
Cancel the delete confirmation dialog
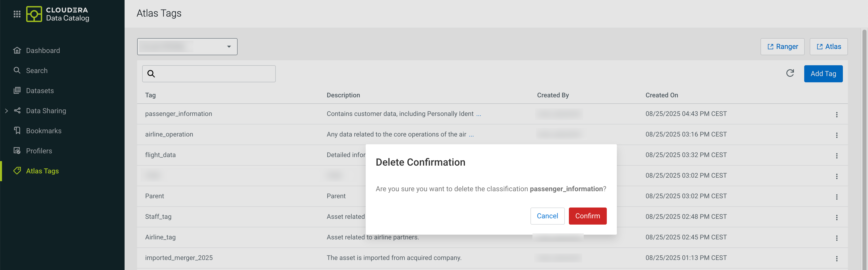[547, 216]
